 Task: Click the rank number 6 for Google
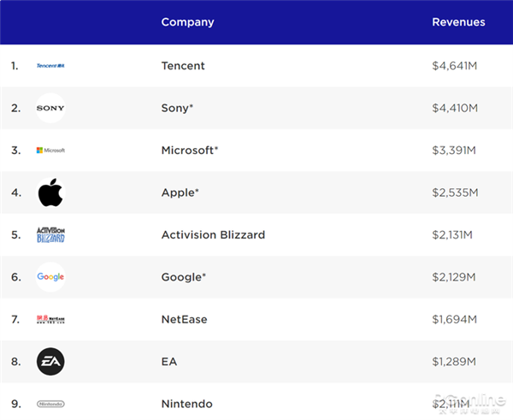pyautogui.click(x=15, y=277)
